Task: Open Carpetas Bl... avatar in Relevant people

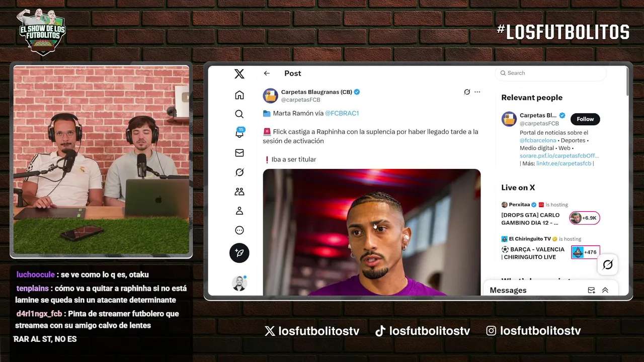Action: 509,119
